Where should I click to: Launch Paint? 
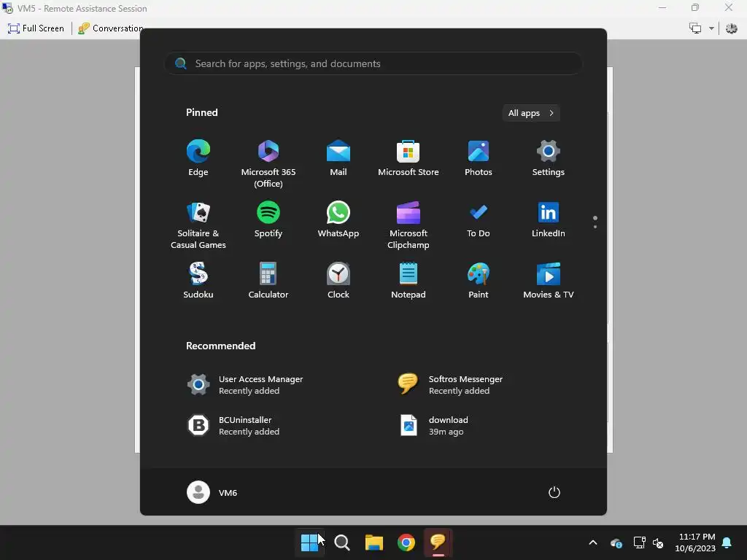(479, 281)
